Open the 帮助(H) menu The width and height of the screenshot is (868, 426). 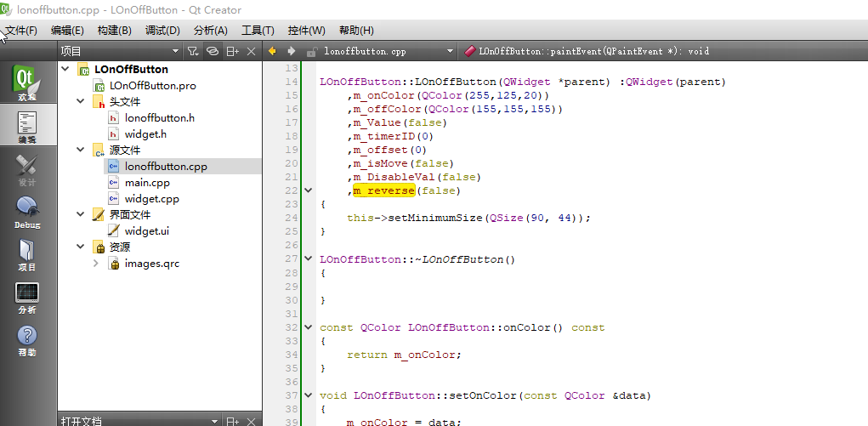(x=356, y=31)
